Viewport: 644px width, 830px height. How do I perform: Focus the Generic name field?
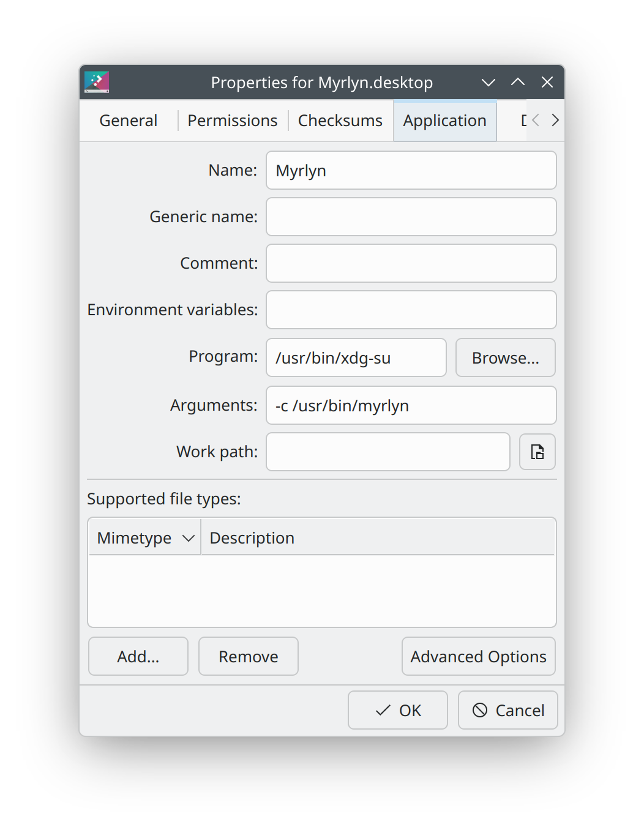411,217
